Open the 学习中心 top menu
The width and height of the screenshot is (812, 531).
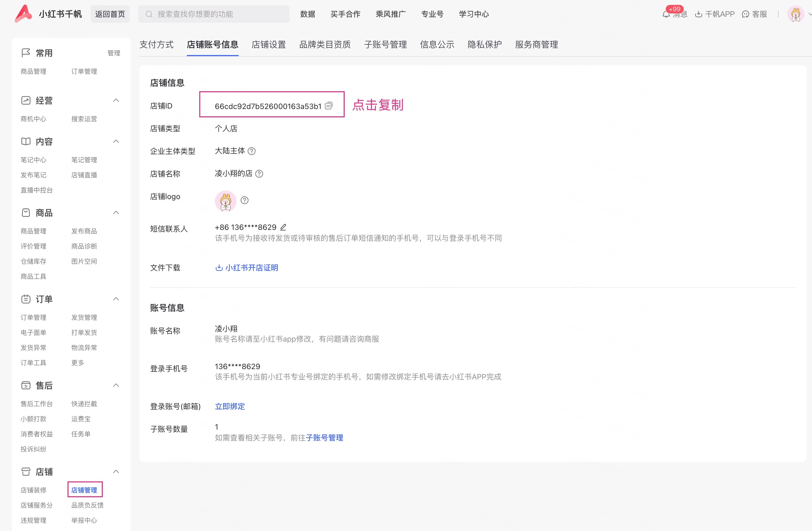(474, 14)
